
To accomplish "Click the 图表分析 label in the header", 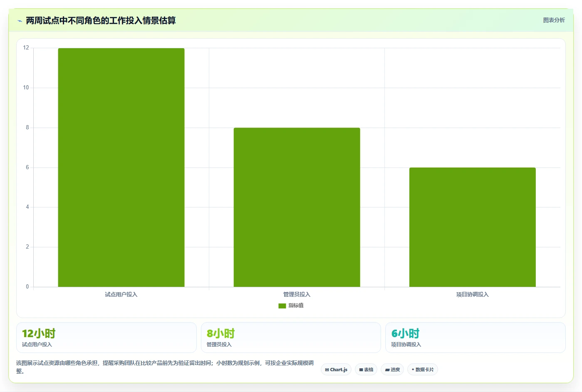I will pos(554,20).
